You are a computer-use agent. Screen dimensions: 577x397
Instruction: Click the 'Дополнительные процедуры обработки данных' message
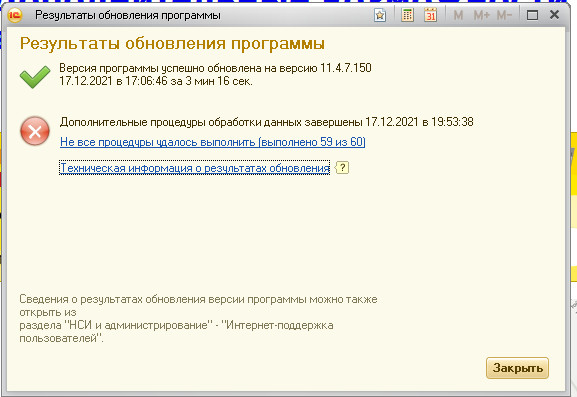coord(266,122)
